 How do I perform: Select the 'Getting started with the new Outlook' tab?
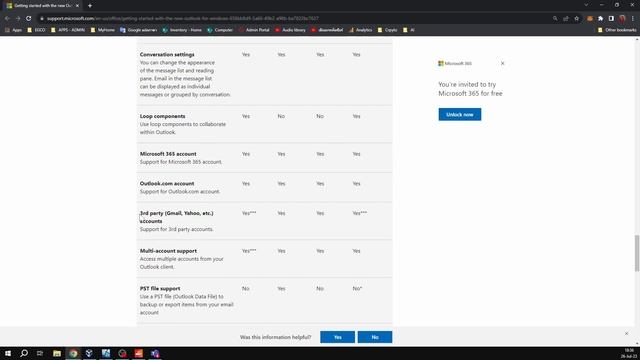(x=42, y=6)
